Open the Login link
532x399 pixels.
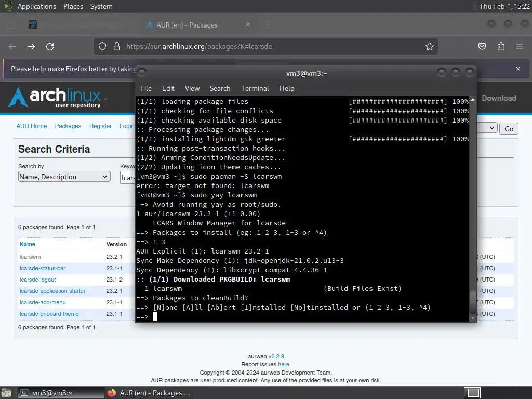pos(127,126)
